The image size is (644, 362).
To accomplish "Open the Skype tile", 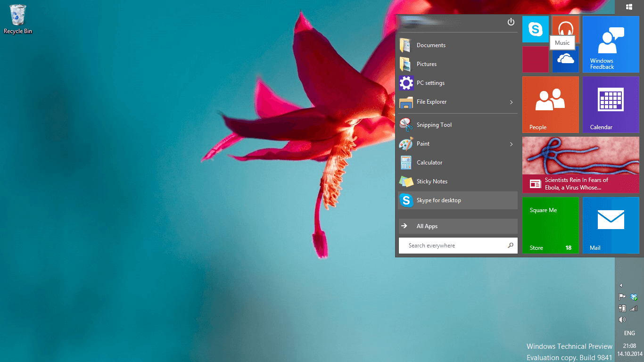I will tap(535, 29).
